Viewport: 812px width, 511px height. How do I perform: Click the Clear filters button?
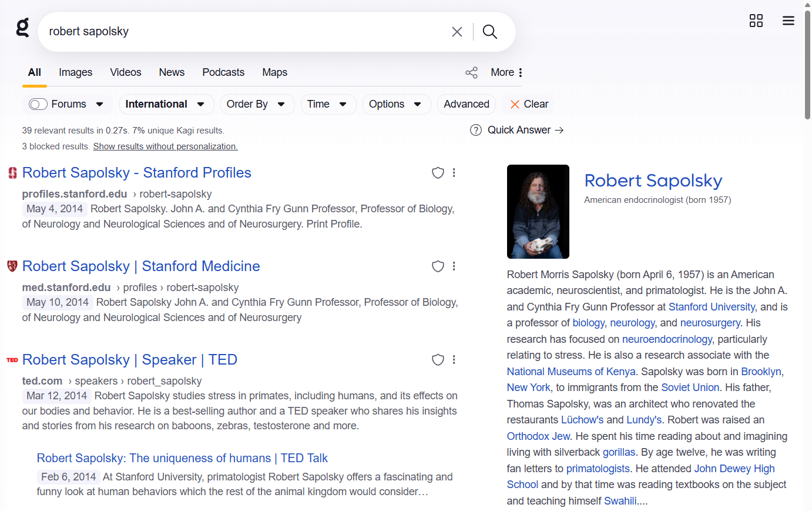pyautogui.click(x=529, y=104)
